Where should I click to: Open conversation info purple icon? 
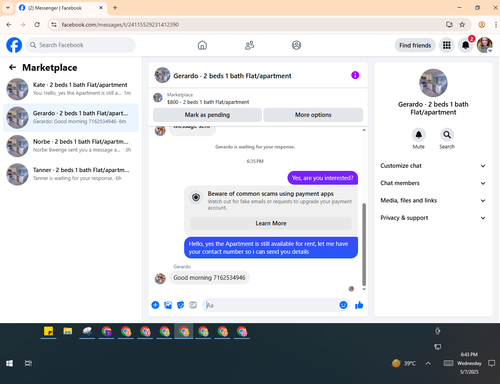click(355, 75)
